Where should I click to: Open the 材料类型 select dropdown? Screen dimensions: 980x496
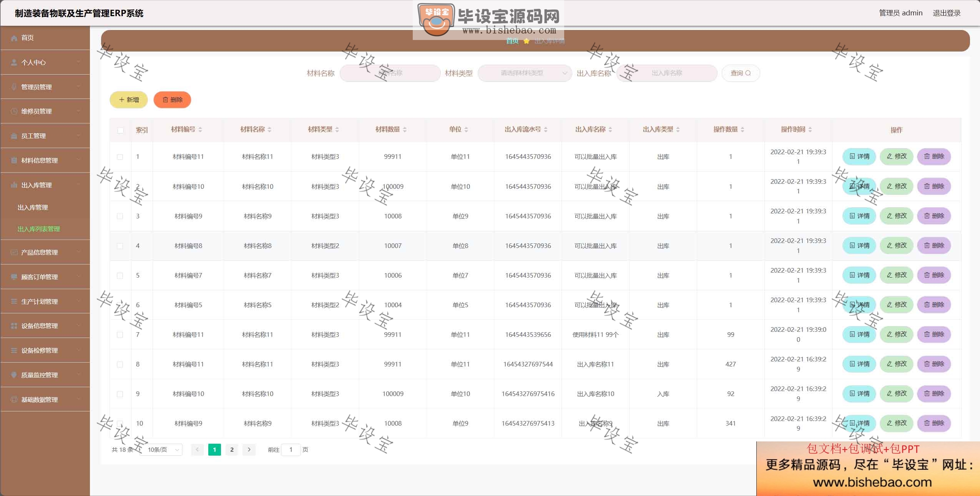pos(525,73)
